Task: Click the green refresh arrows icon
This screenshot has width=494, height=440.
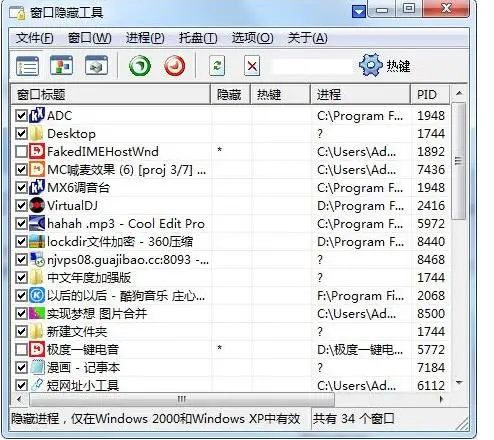Action: (x=217, y=66)
